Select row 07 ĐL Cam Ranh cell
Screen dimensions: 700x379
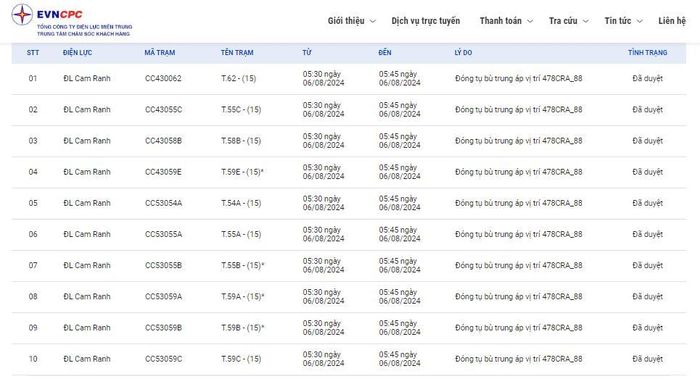[87, 265]
